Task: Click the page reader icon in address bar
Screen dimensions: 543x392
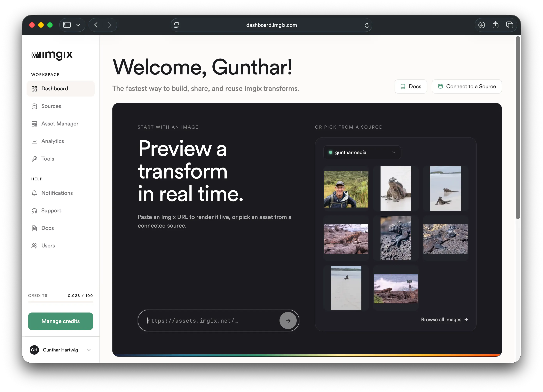Action: click(x=177, y=25)
